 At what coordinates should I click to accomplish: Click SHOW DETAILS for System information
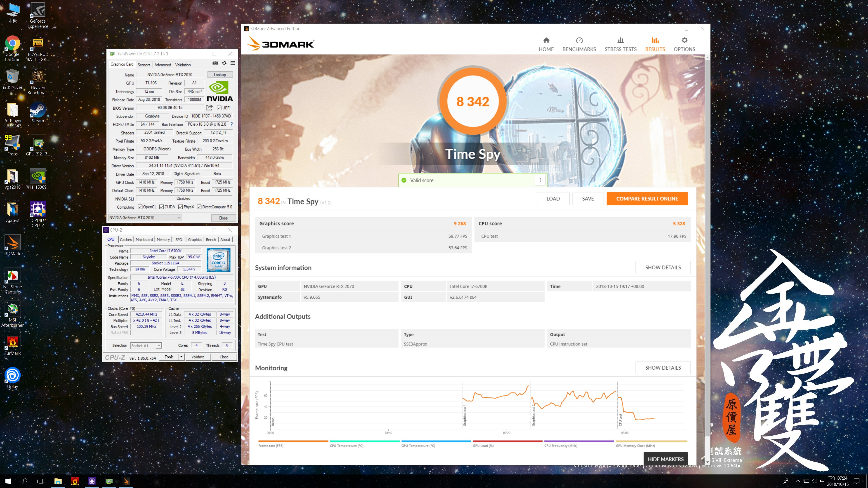tap(663, 267)
